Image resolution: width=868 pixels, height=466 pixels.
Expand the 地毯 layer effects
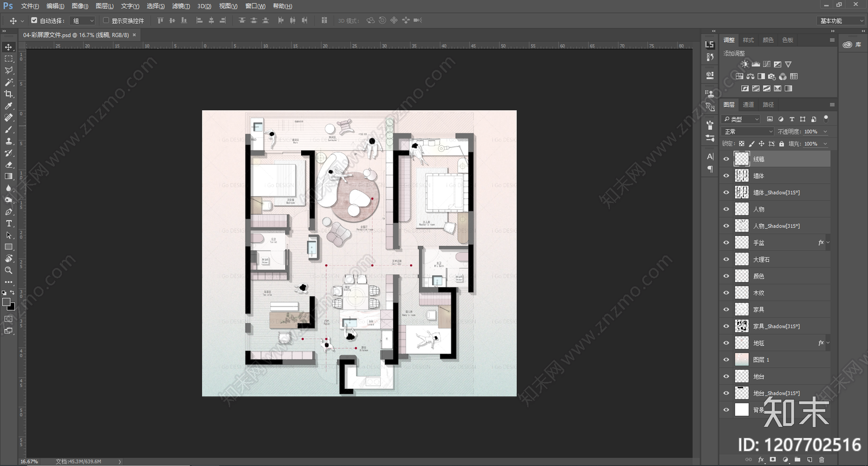pyautogui.click(x=828, y=343)
